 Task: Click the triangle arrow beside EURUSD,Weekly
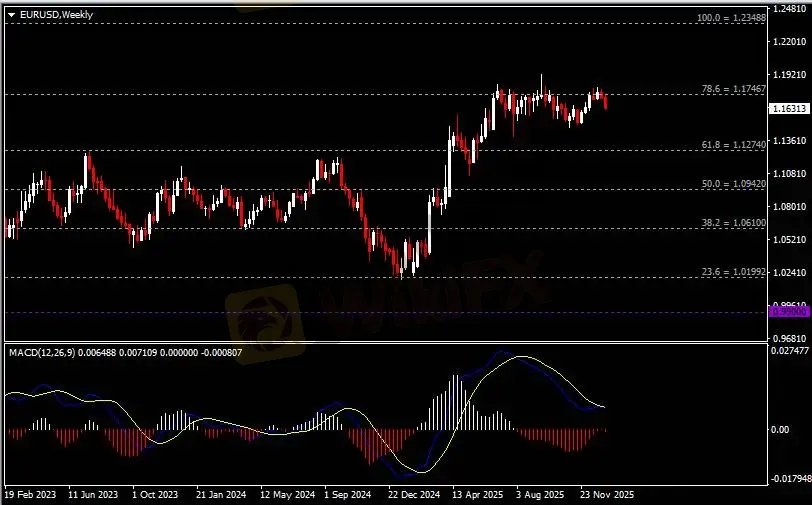(12, 13)
